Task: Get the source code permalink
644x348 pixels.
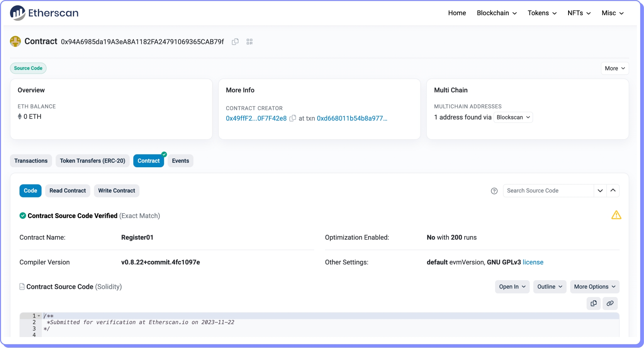Action: [x=610, y=303]
